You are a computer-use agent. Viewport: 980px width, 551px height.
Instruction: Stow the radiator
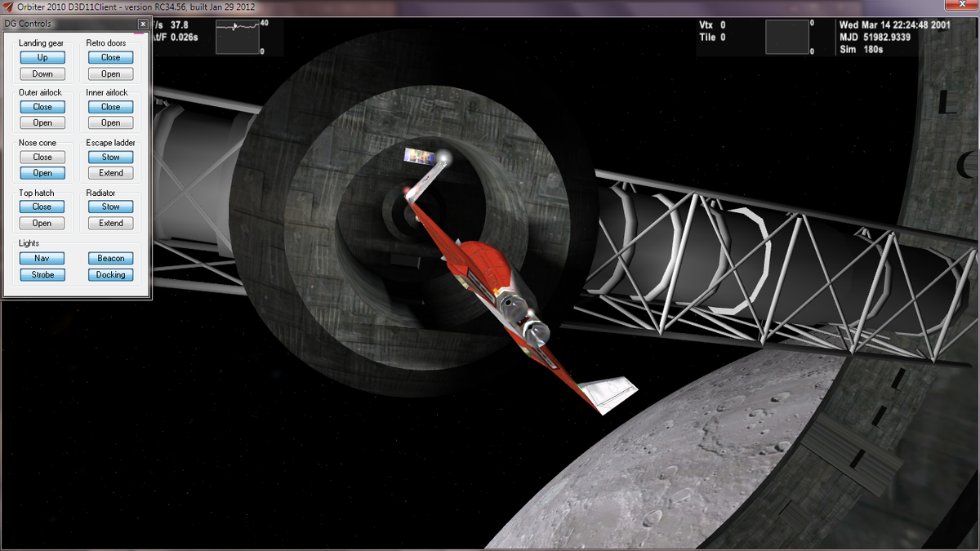pyautogui.click(x=111, y=207)
